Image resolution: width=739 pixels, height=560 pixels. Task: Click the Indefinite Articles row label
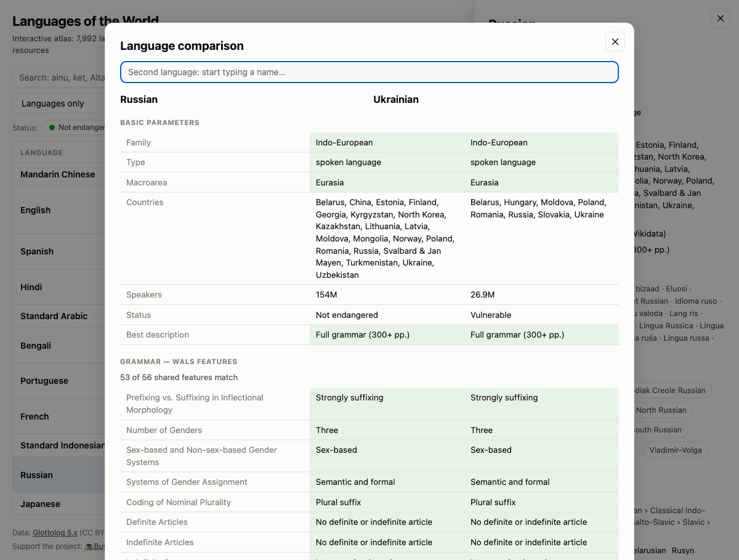160,542
